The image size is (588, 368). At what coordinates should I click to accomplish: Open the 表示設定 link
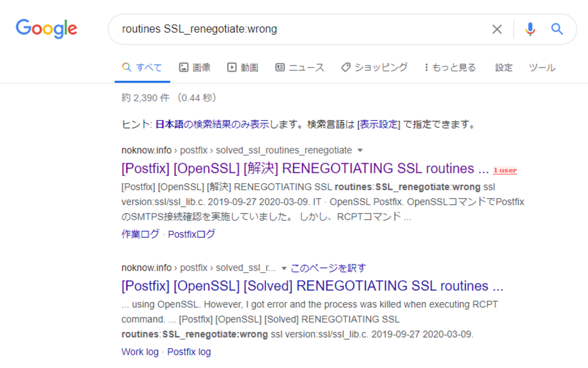379,124
